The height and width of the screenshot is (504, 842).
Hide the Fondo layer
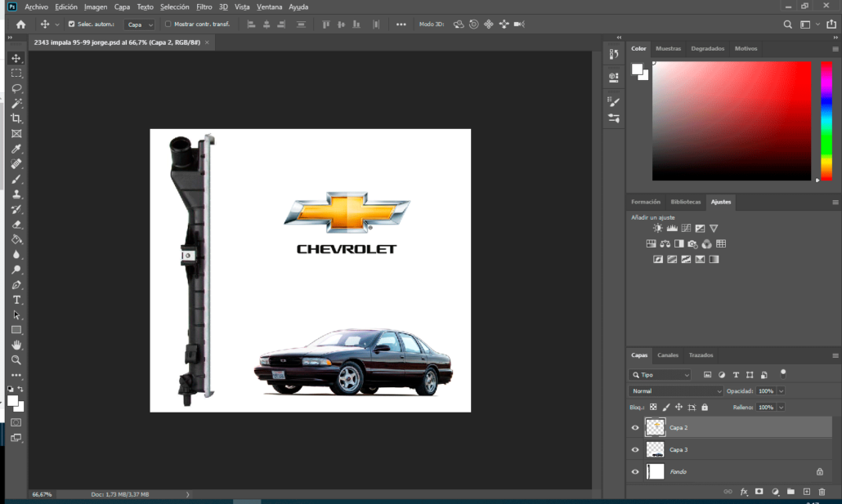(635, 472)
